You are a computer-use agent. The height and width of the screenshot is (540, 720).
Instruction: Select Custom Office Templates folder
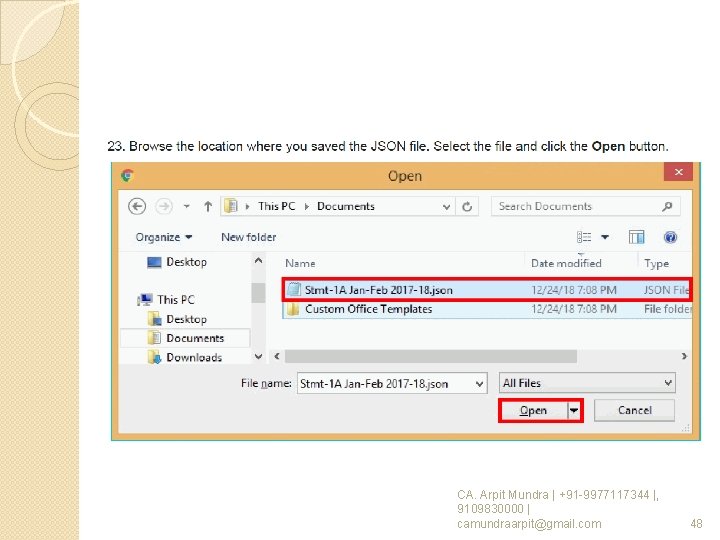tap(487, 309)
